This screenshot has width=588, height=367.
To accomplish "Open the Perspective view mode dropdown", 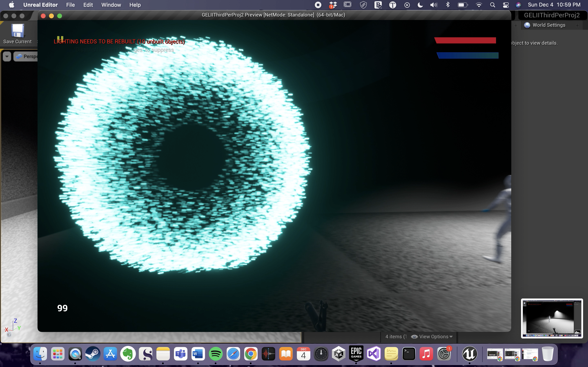I will (x=26, y=56).
